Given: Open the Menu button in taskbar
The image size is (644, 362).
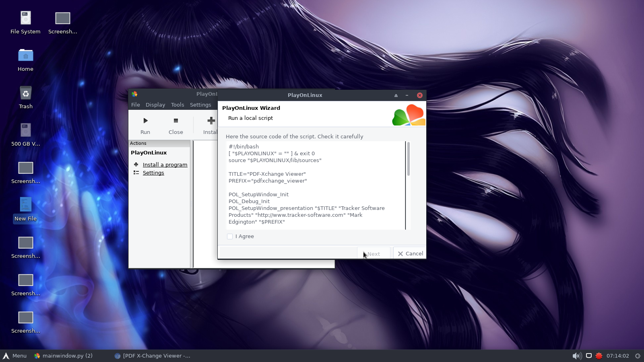Looking at the screenshot, I should pyautogui.click(x=14, y=356).
